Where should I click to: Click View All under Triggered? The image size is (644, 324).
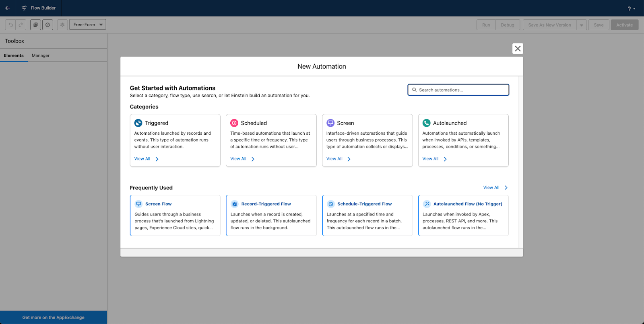[x=142, y=159]
